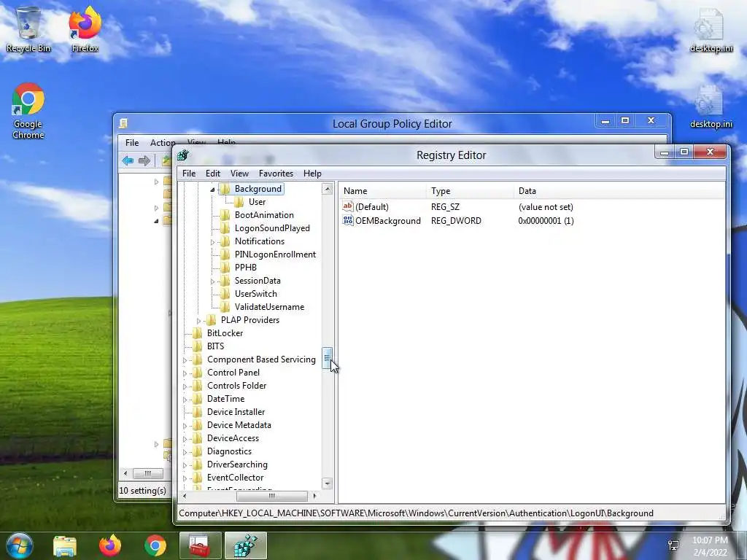
Task: Select the (Default) string value icon
Action: click(348, 206)
